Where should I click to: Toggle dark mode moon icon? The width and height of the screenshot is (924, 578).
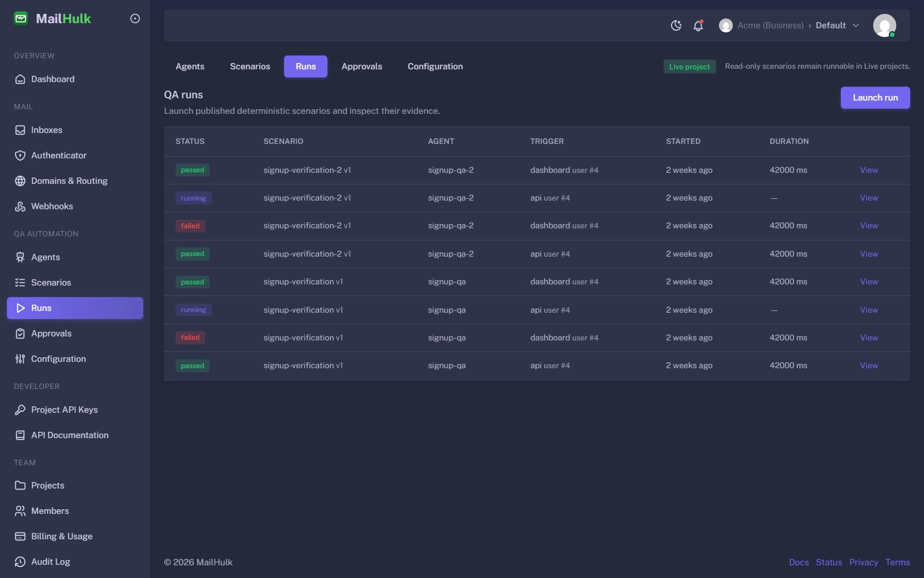pyautogui.click(x=676, y=25)
